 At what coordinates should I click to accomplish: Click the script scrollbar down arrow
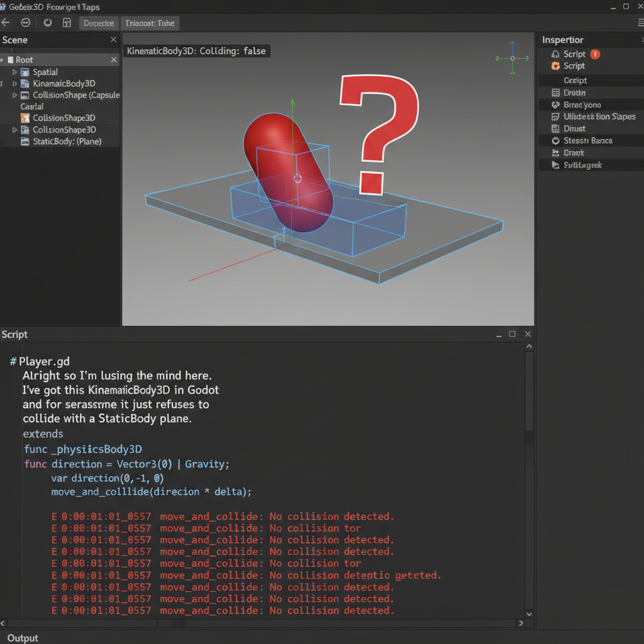pos(530,614)
